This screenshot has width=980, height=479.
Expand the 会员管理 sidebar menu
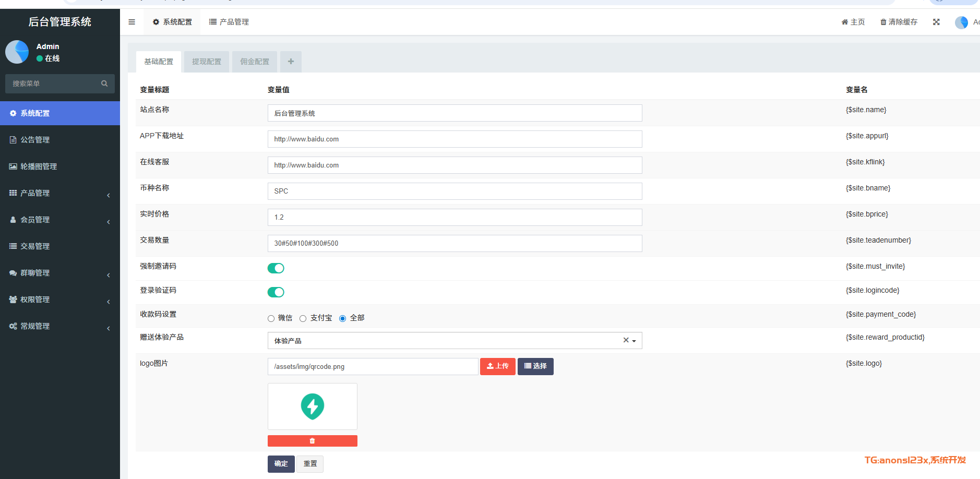[35, 220]
